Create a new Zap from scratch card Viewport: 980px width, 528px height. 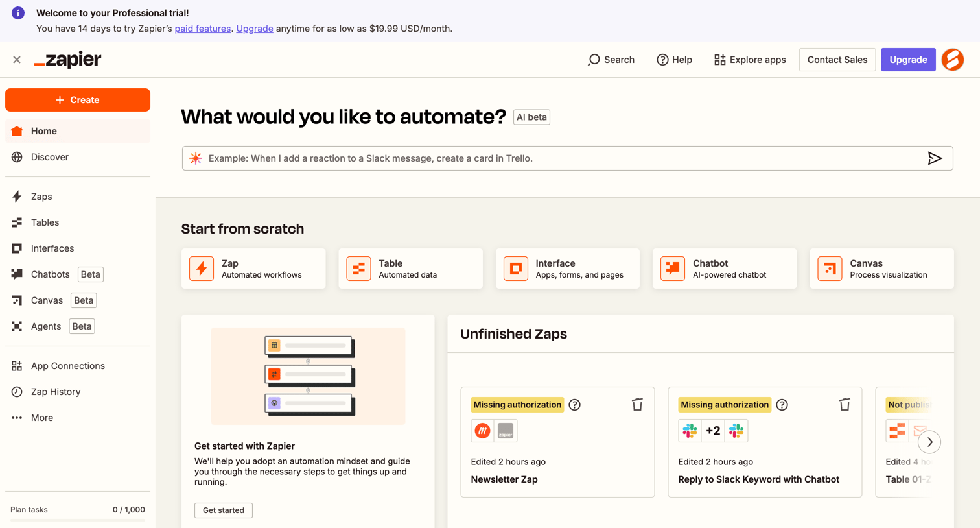point(253,269)
